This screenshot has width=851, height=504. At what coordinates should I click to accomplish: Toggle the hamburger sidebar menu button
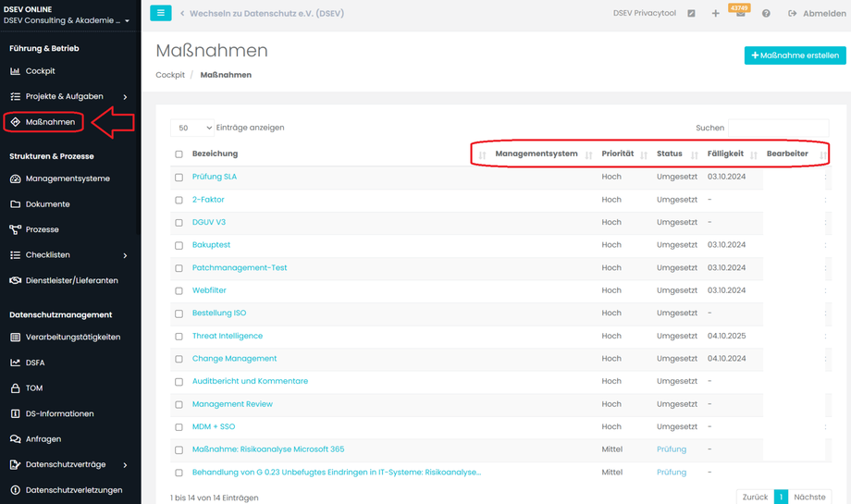coord(160,13)
